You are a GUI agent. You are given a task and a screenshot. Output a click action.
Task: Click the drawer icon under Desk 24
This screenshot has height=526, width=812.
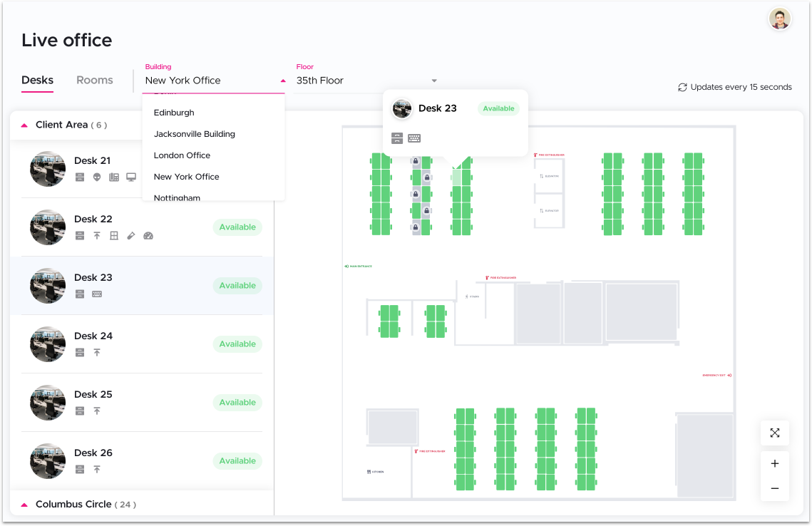[80, 353]
